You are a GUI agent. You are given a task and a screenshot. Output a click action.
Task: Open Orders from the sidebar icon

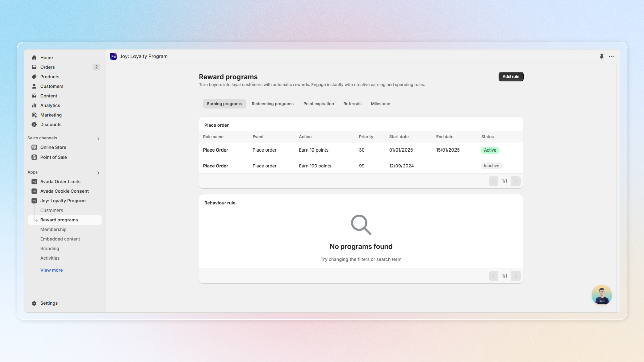point(34,67)
